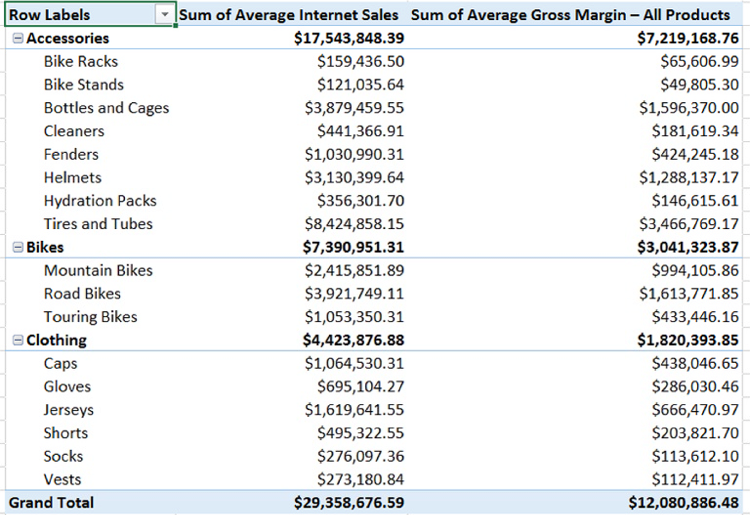Select the Jerseys row label
Viewport: 750px width, 515px height.
coord(68,410)
